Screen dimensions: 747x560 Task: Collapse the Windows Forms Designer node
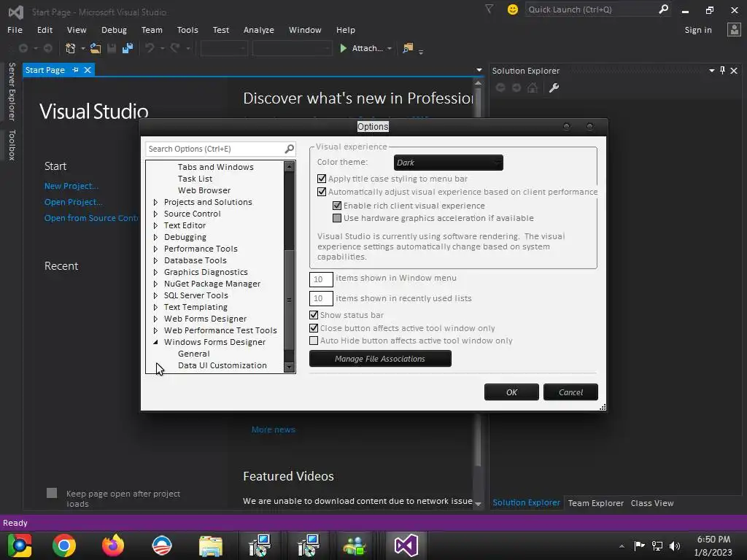pyautogui.click(x=155, y=343)
